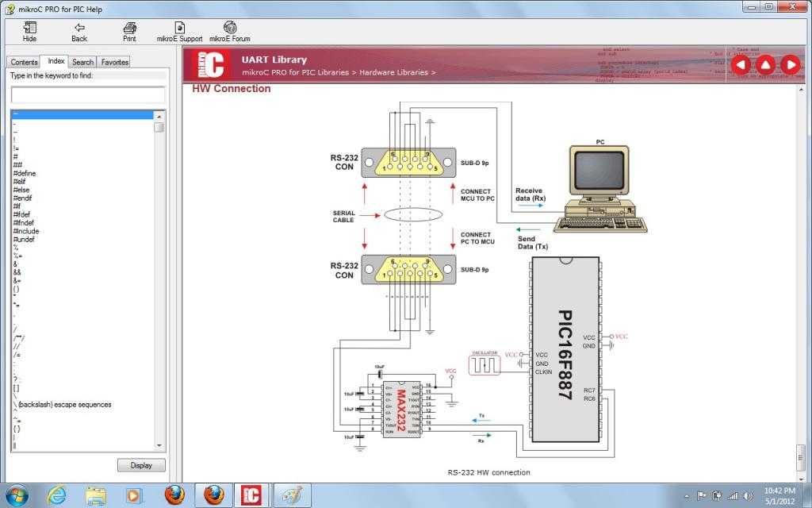Click index list scroll up arrow
Screen dimensions: 812x508
[x=159, y=116]
